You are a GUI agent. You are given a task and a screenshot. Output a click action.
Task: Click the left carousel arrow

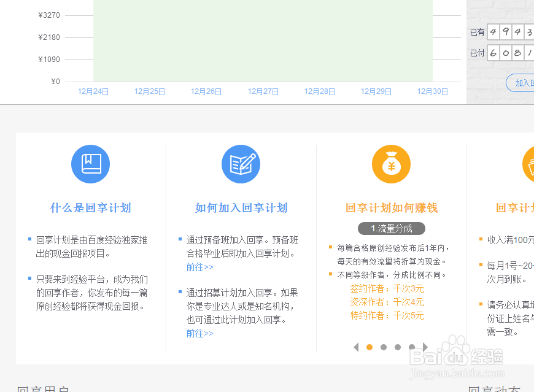tap(356, 347)
